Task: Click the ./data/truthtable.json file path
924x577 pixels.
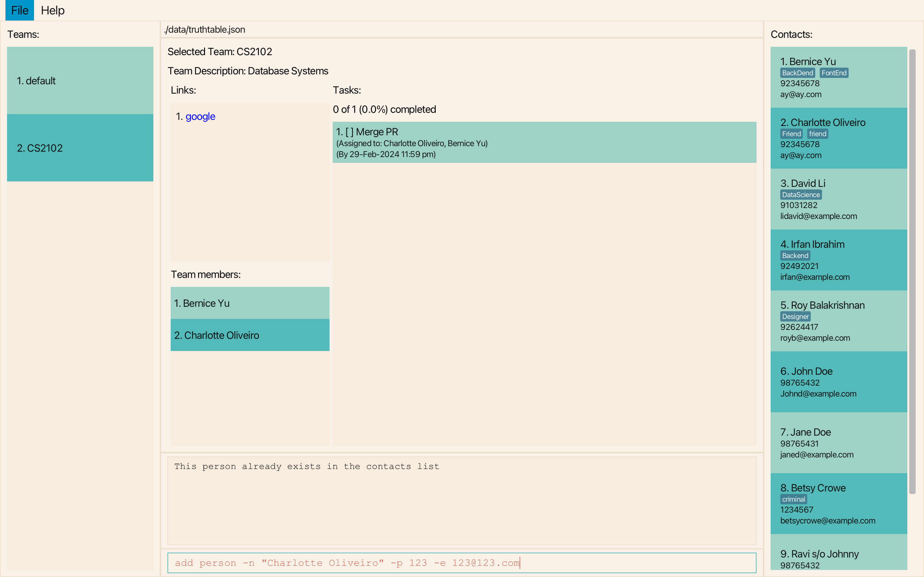Action: pos(205,30)
